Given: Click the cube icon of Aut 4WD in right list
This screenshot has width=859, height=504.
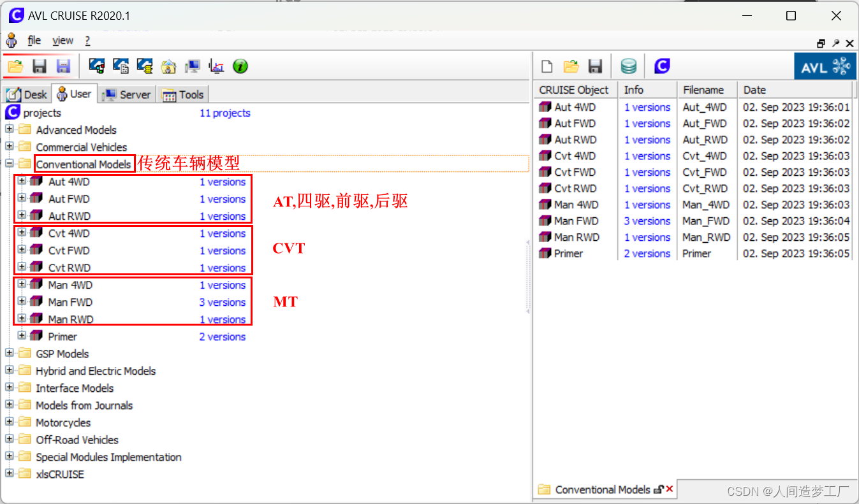Looking at the screenshot, I should [545, 107].
